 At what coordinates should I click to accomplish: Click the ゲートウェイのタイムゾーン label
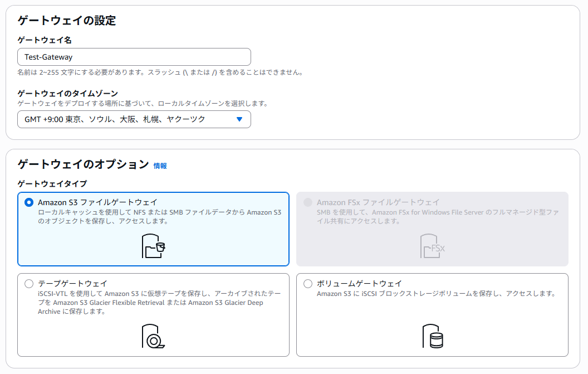[x=68, y=94]
